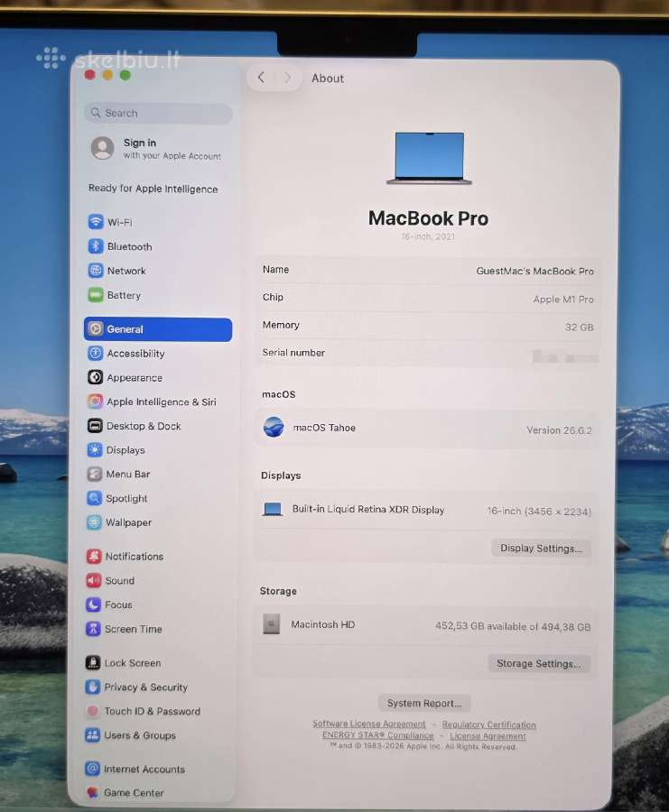Click the MacBook Pro heading

[x=428, y=218]
